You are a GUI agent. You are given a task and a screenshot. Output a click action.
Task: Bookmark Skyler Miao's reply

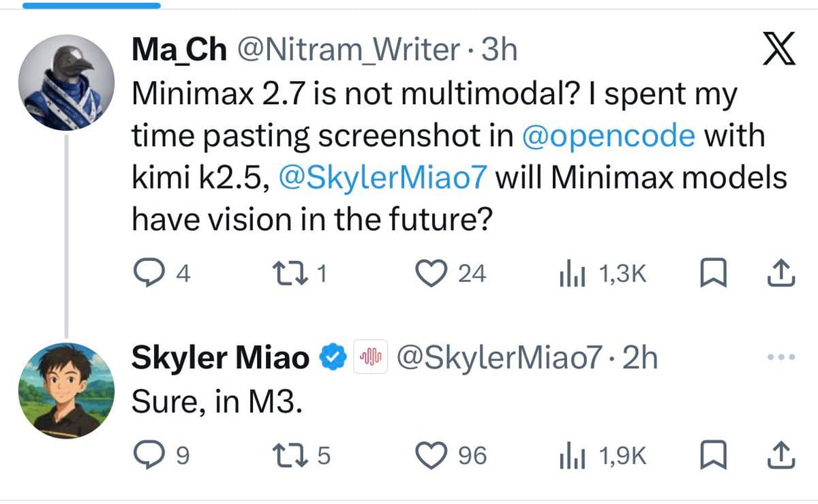coord(713,454)
